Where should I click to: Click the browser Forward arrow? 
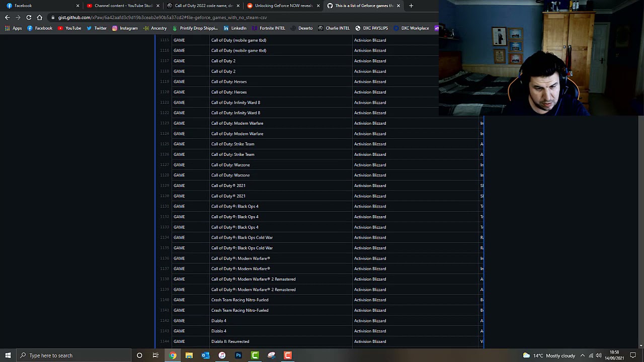[18, 17]
